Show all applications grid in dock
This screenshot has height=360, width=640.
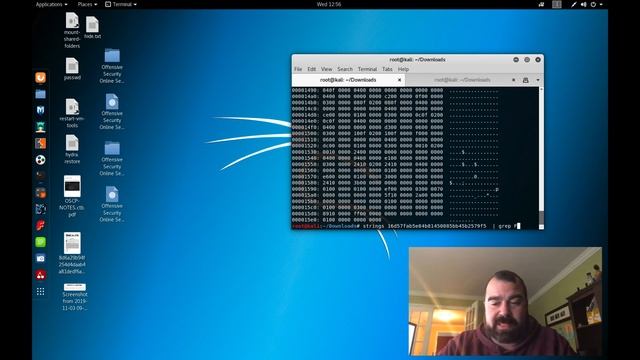40,291
